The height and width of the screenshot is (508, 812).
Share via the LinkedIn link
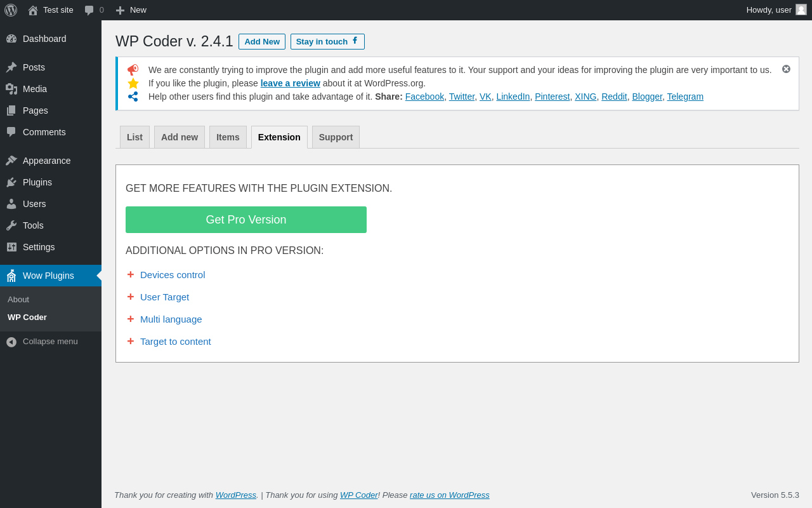click(513, 97)
